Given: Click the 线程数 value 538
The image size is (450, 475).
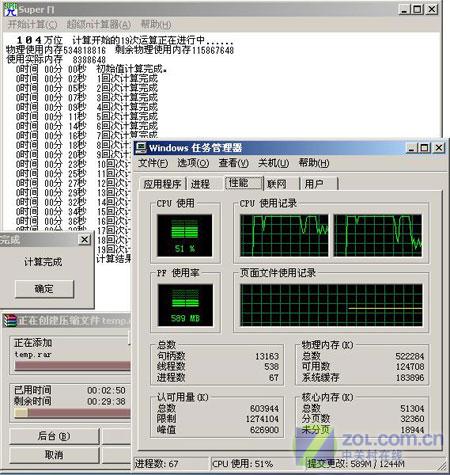Looking at the screenshot, I should pos(271,367).
